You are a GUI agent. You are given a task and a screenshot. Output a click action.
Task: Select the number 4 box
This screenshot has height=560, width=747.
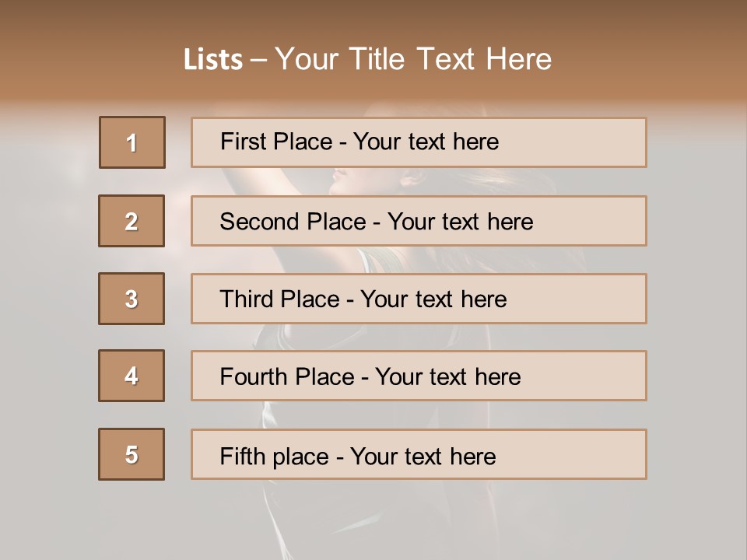(132, 376)
